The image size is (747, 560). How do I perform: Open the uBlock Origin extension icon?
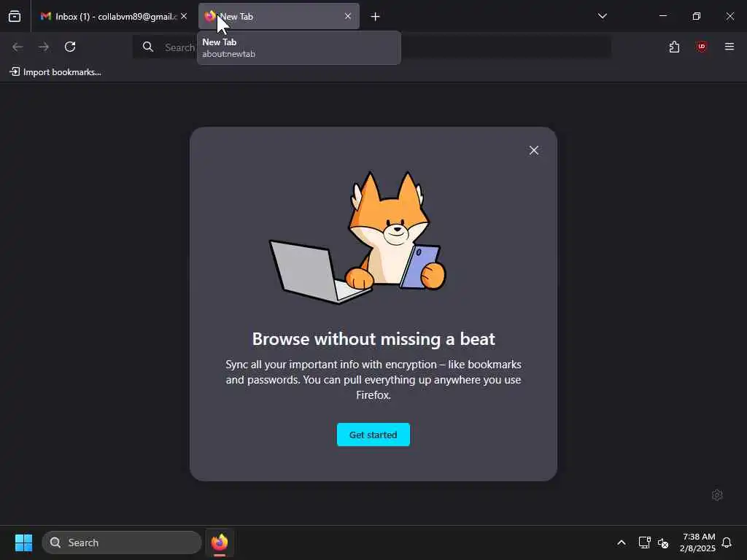(x=701, y=47)
